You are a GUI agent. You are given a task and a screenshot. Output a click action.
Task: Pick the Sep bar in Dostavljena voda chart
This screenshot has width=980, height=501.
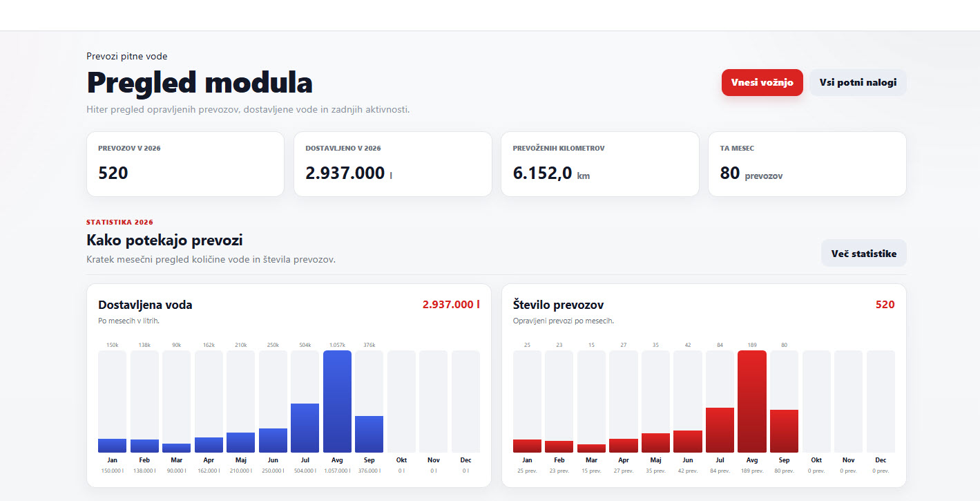pos(369,434)
